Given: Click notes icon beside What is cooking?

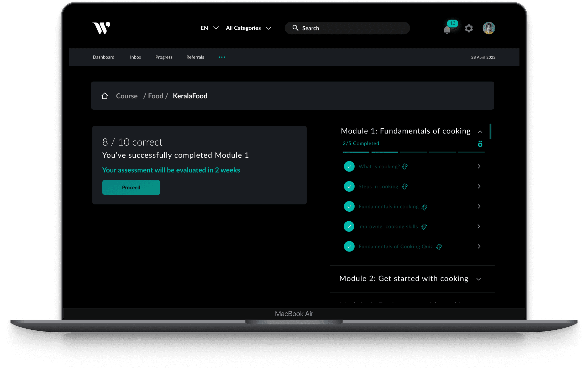Looking at the screenshot, I should pos(405,167).
